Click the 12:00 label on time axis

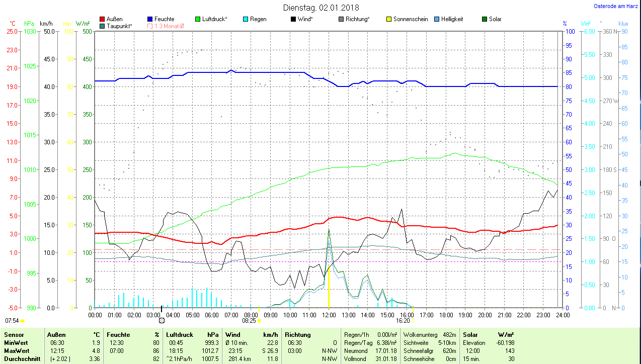(329, 315)
